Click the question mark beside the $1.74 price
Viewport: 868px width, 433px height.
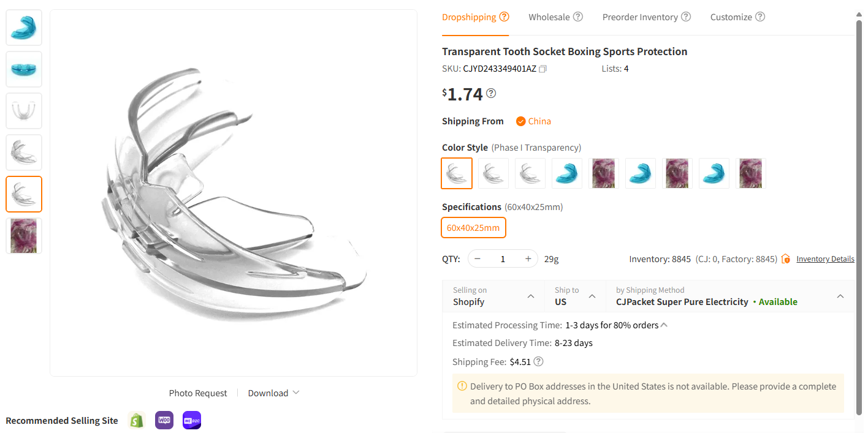(x=490, y=93)
